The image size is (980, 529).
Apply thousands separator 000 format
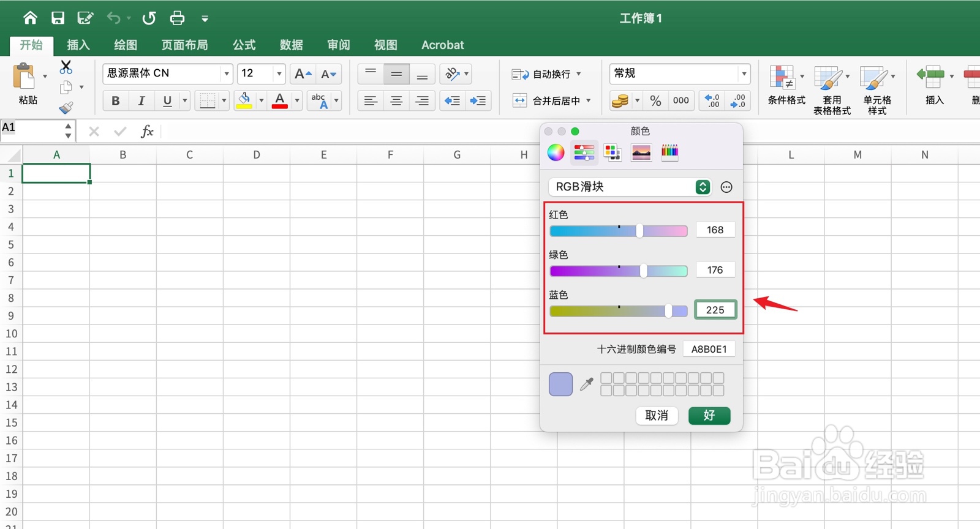tap(681, 100)
